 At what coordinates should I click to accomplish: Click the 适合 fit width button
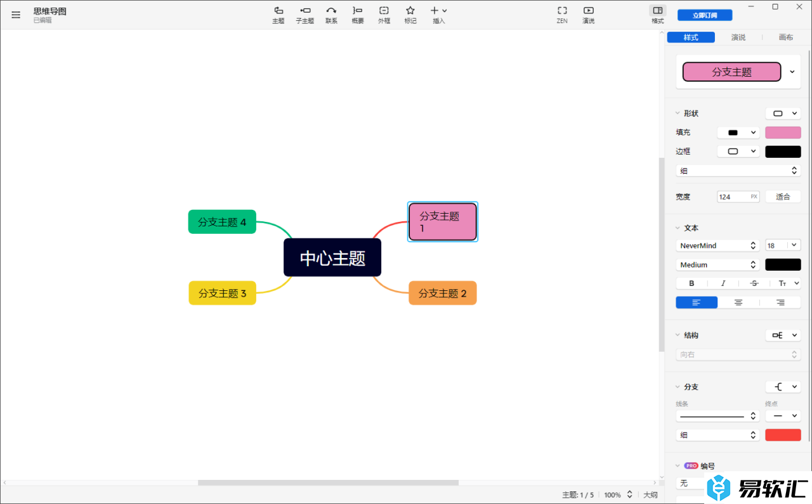(783, 197)
